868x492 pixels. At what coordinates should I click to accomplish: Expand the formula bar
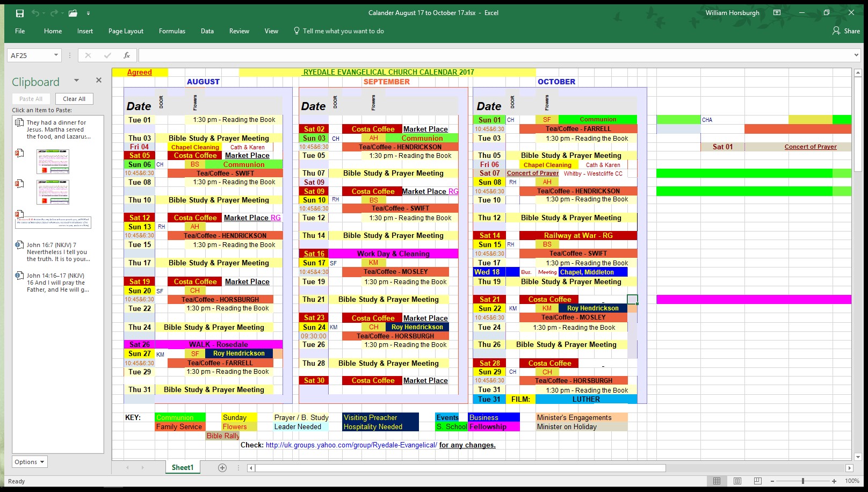click(x=856, y=55)
